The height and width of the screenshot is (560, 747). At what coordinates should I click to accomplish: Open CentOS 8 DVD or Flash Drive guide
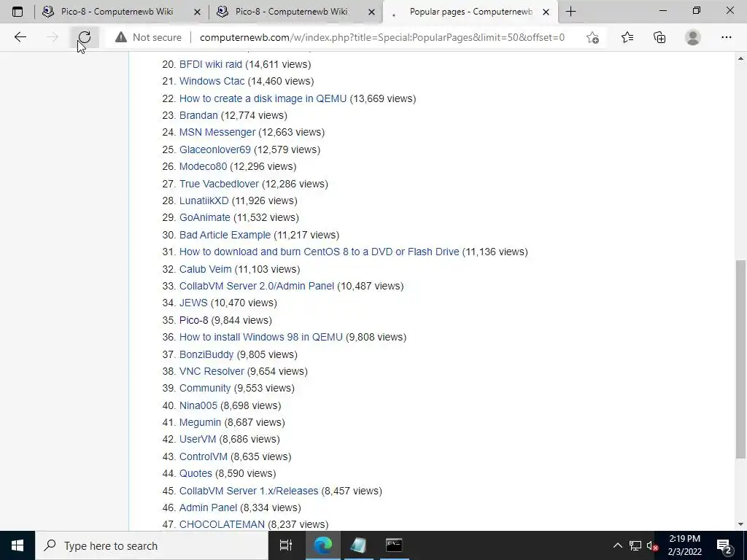tap(320, 252)
